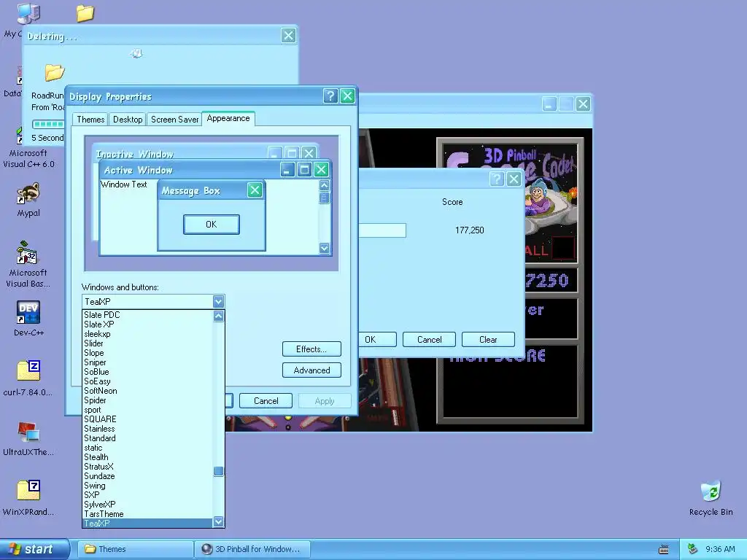The image size is (747, 560).
Task: Click the Advanced button
Action: coord(311,370)
